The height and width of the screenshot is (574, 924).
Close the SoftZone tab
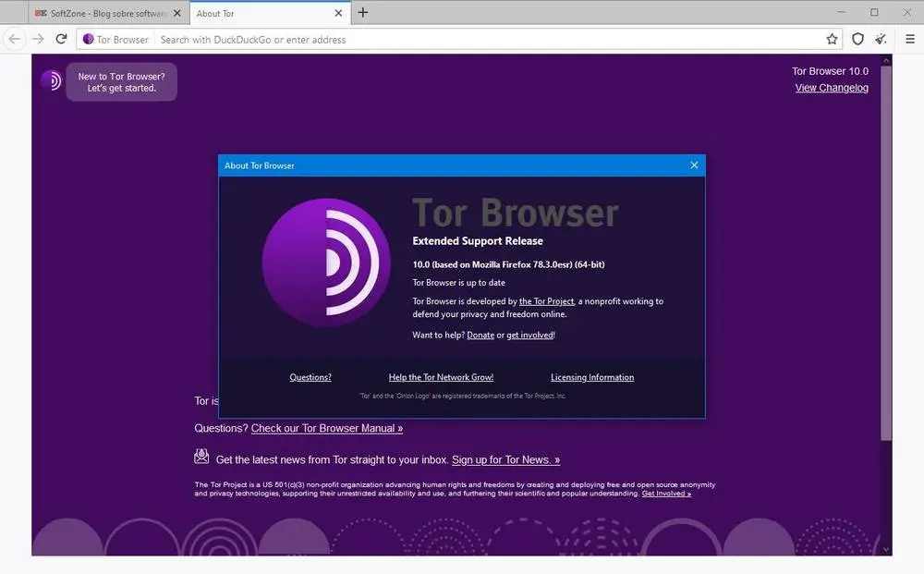tap(177, 13)
